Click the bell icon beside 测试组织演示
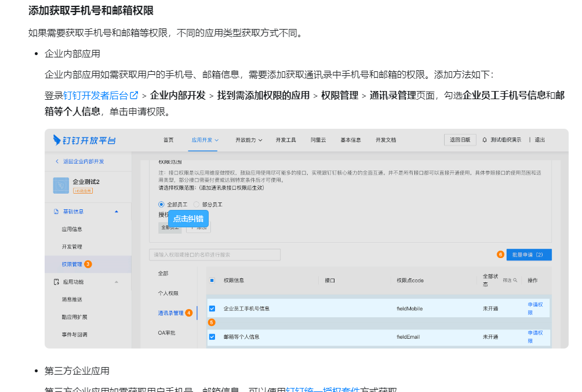 (x=485, y=140)
